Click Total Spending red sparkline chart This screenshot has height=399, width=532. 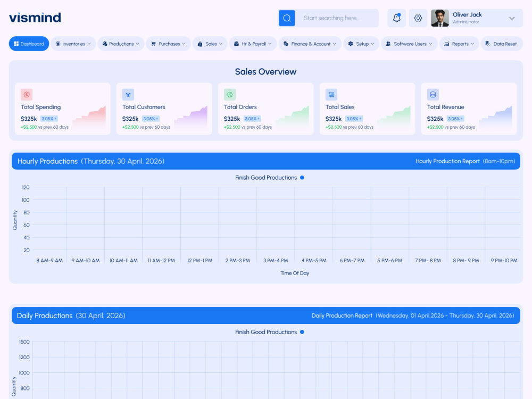click(x=89, y=117)
